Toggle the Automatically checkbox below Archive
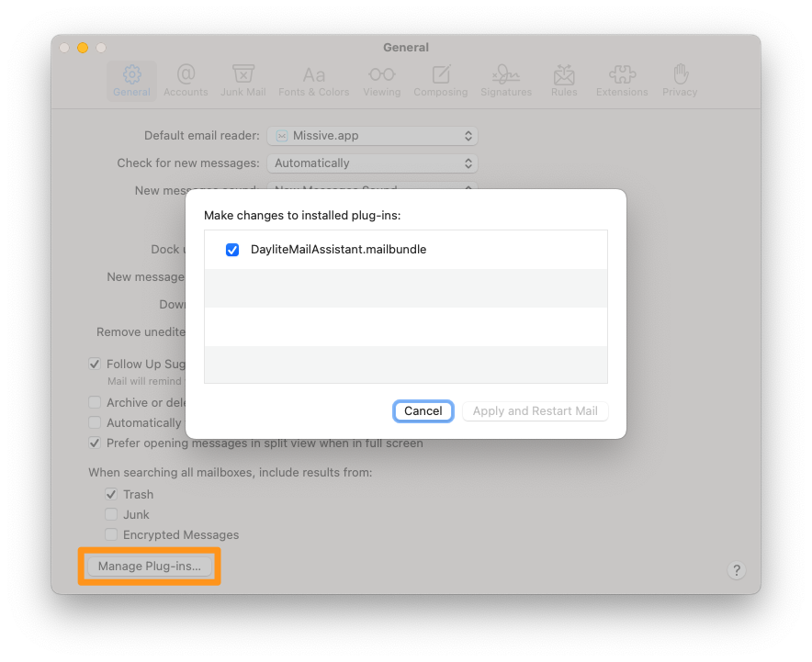The height and width of the screenshot is (662, 812). click(x=95, y=422)
